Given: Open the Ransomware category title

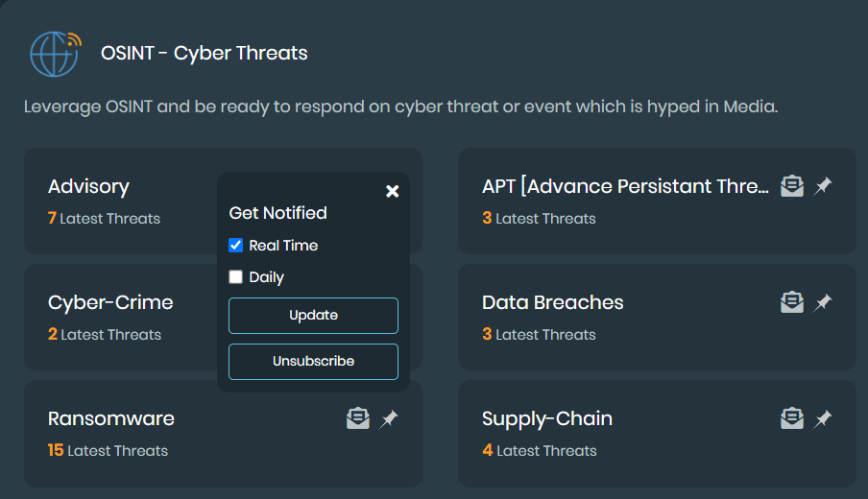Looking at the screenshot, I should 111,419.
